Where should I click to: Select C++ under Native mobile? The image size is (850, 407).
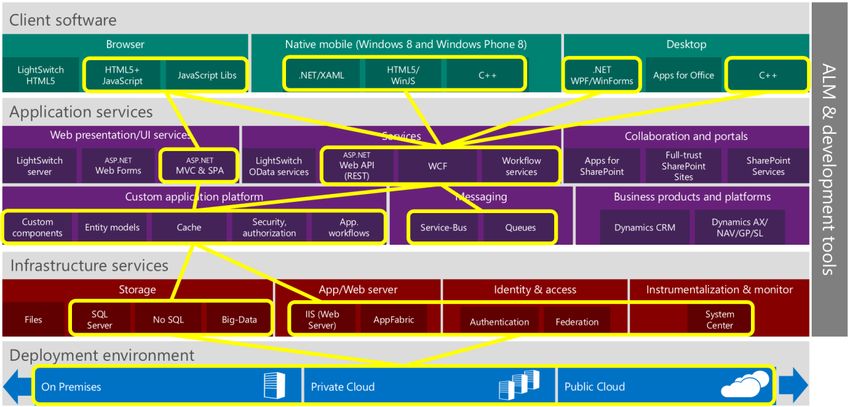(x=487, y=76)
